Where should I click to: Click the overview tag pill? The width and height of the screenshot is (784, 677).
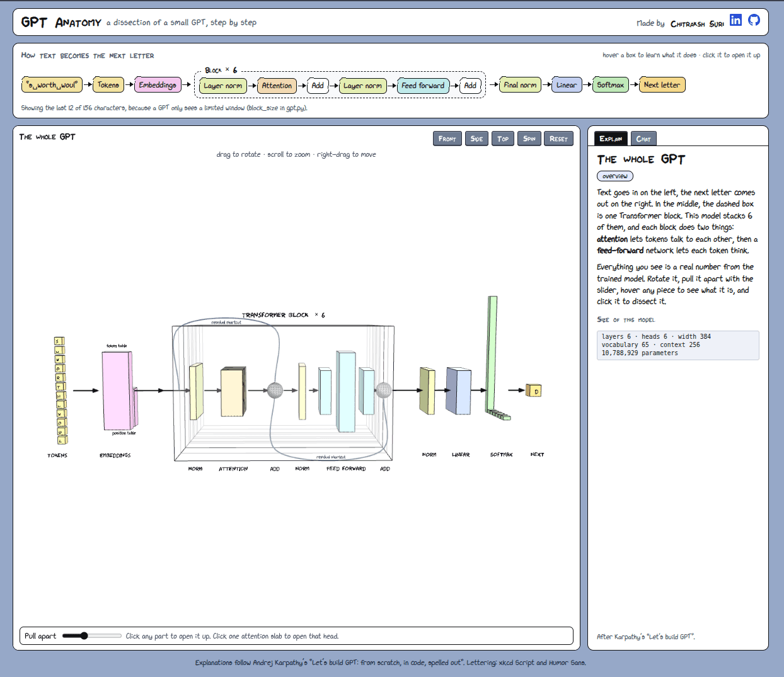click(x=614, y=176)
